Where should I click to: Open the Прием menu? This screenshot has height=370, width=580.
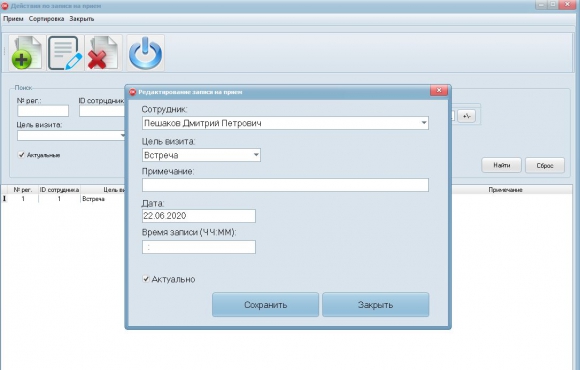(13, 18)
